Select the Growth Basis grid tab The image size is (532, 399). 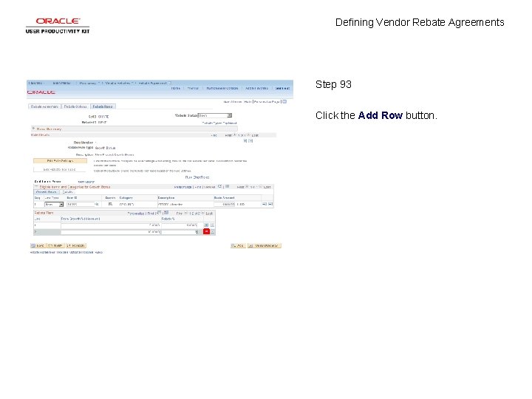(x=46, y=192)
